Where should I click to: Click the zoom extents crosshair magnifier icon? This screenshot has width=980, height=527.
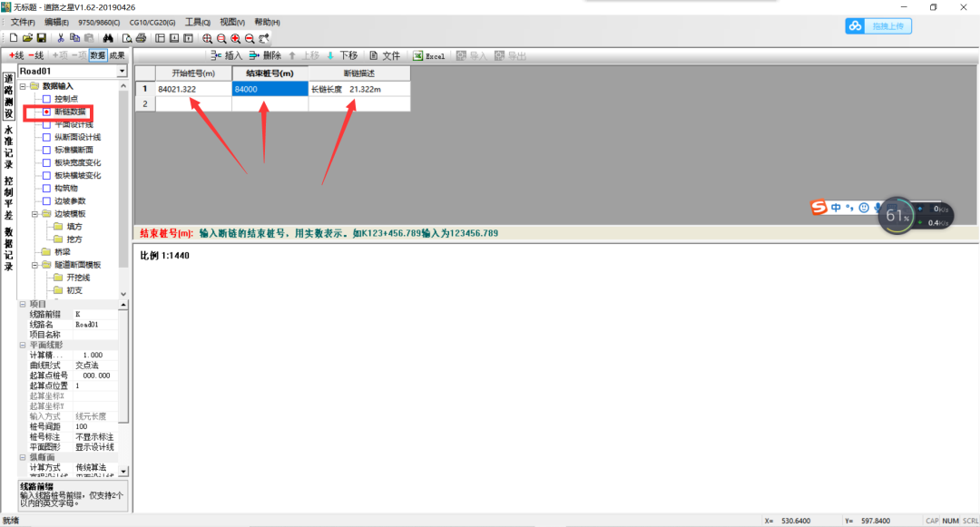tap(208, 39)
